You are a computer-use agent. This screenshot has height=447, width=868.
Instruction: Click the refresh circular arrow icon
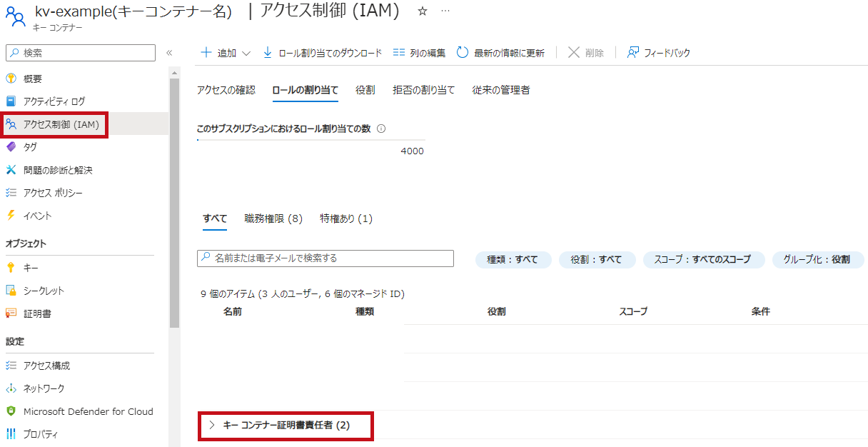463,52
